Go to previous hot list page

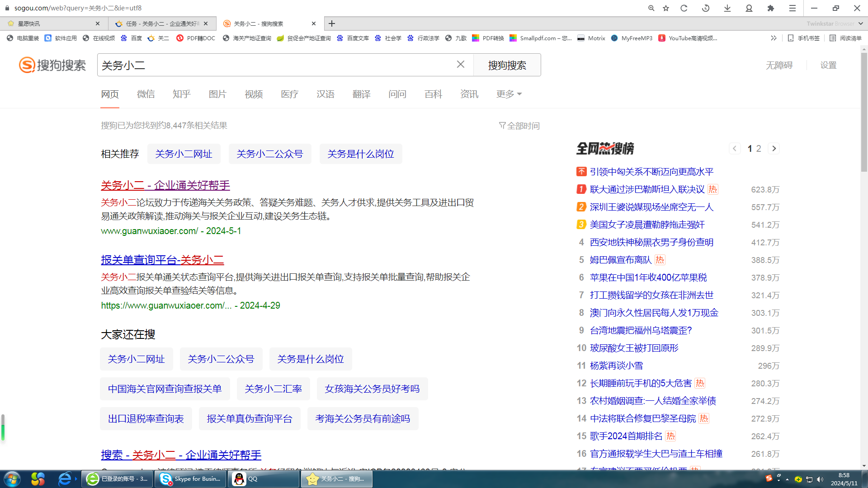735,149
